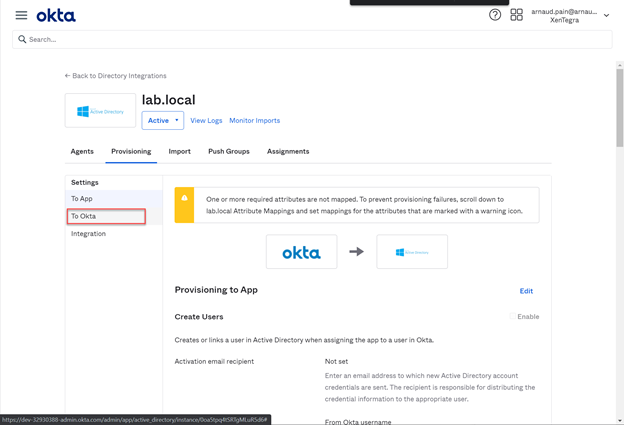Click the Active Directory app logo tile
This screenshot has width=624, height=425.
tap(100, 111)
